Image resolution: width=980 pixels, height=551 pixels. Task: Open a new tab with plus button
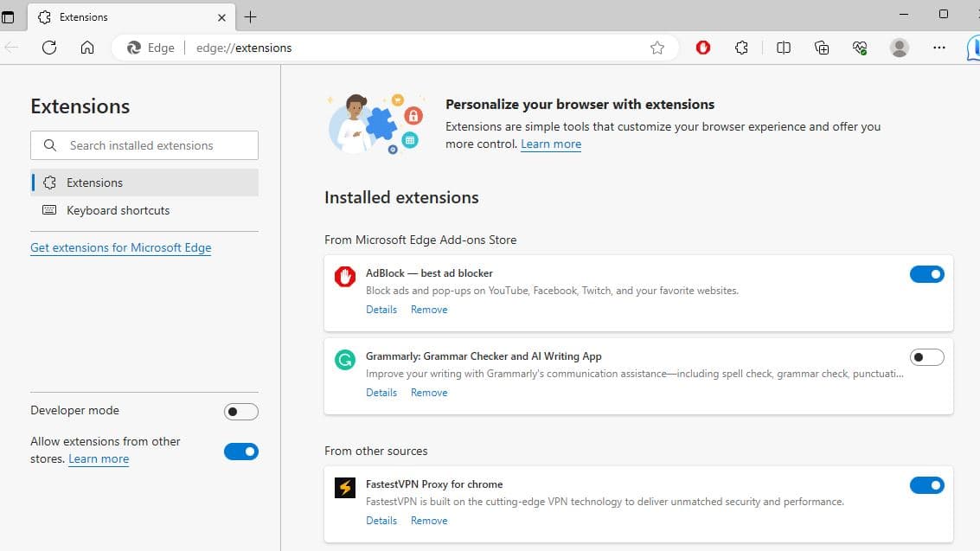point(251,16)
